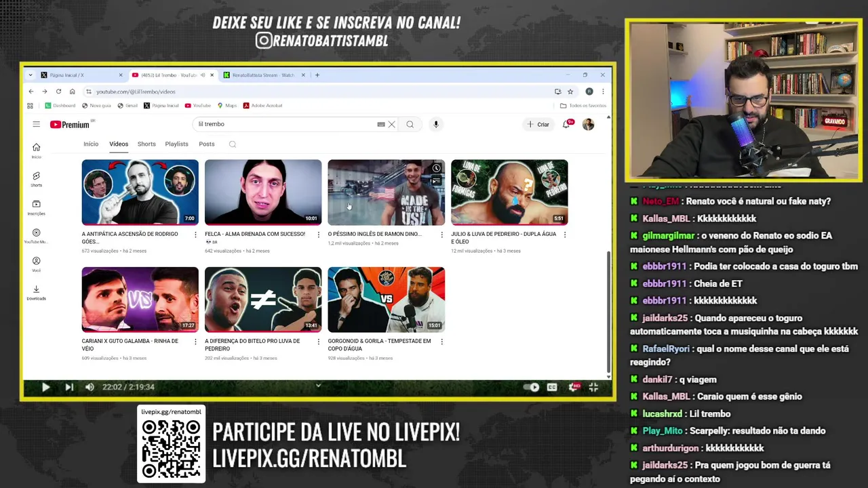Open the YouTube account avatar menu
This screenshot has height=488, width=868.
[588, 124]
